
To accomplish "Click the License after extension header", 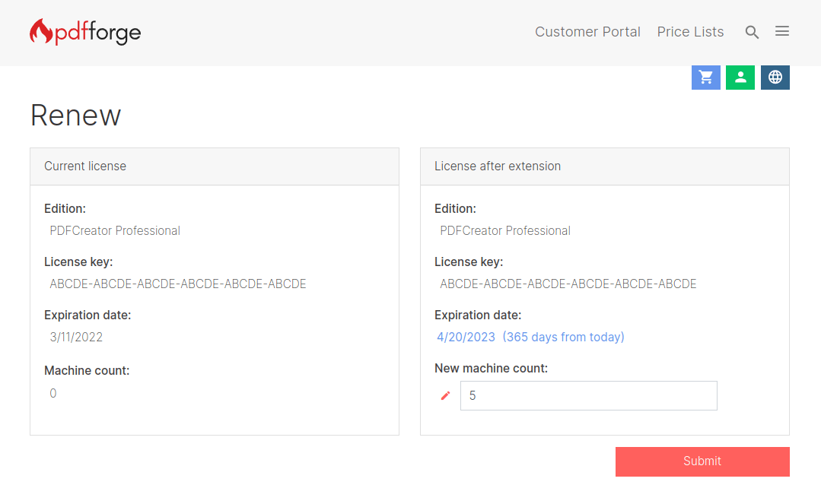I will pos(605,166).
